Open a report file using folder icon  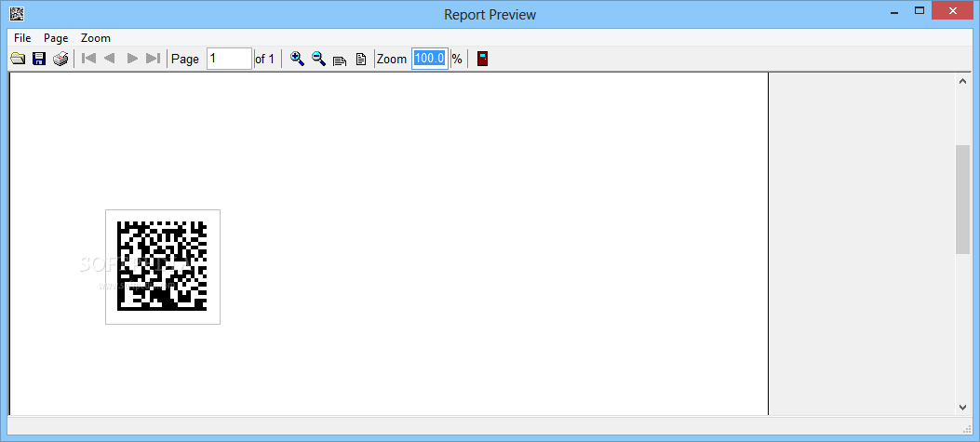pyautogui.click(x=18, y=59)
